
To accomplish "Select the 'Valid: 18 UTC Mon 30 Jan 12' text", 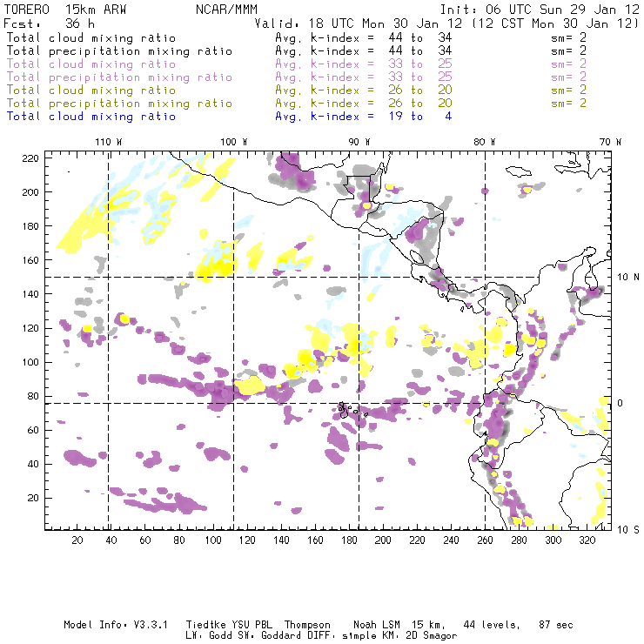I will click(359, 23).
